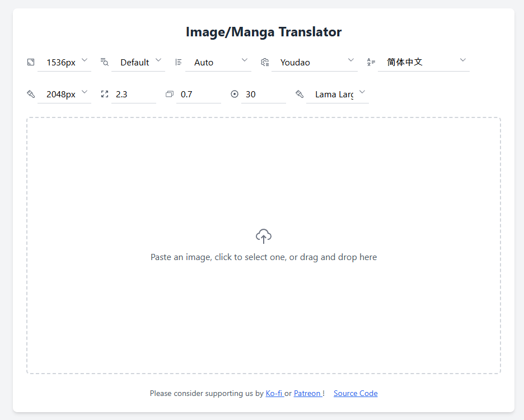Click the 0.7 box threshold field
524x420 pixels.
[199, 95]
